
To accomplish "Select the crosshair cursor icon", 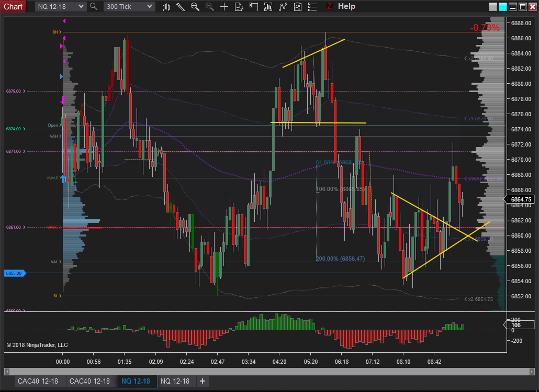I will point(224,6).
